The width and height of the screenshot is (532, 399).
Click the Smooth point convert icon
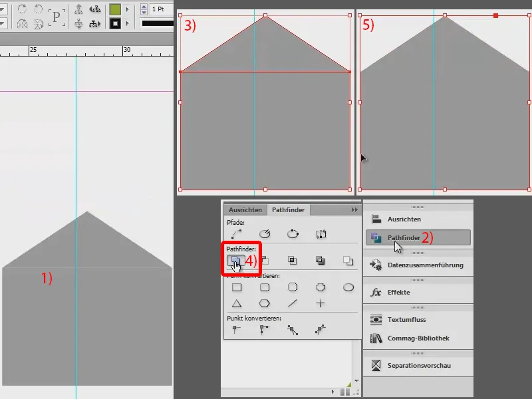293,330
